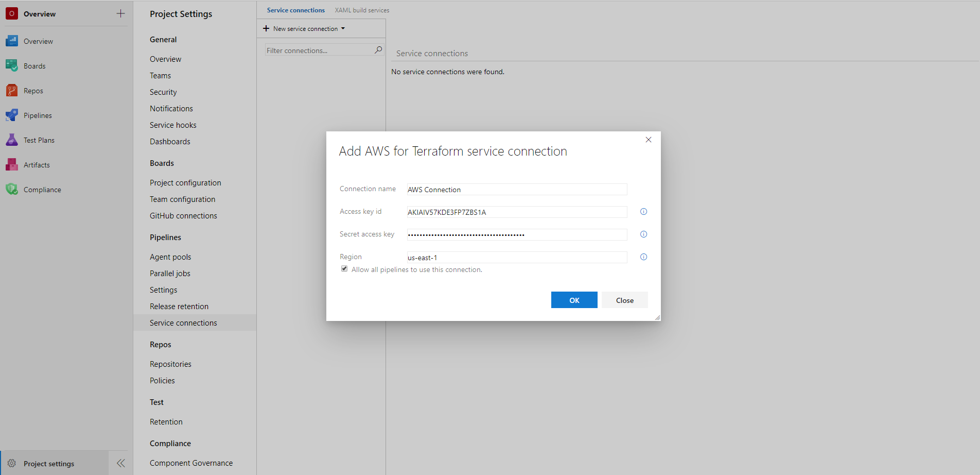The width and height of the screenshot is (980, 475).
Task: Open Release retention settings
Action: 179,306
